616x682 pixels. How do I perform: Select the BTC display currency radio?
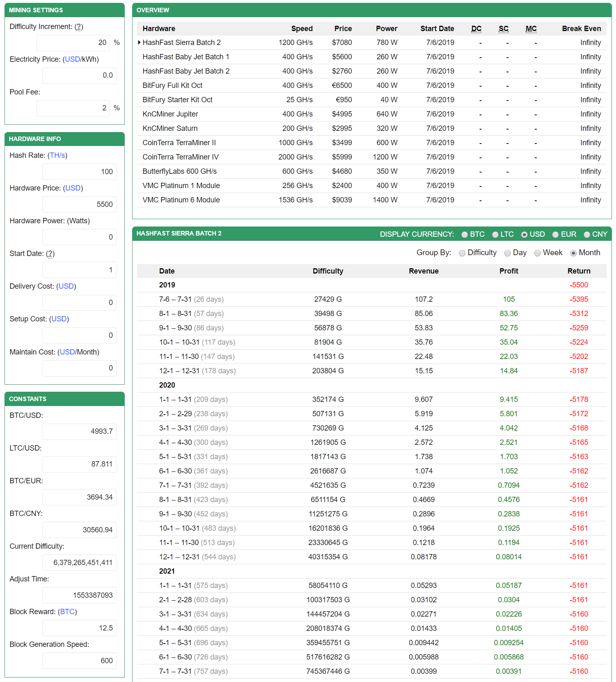click(465, 235)
